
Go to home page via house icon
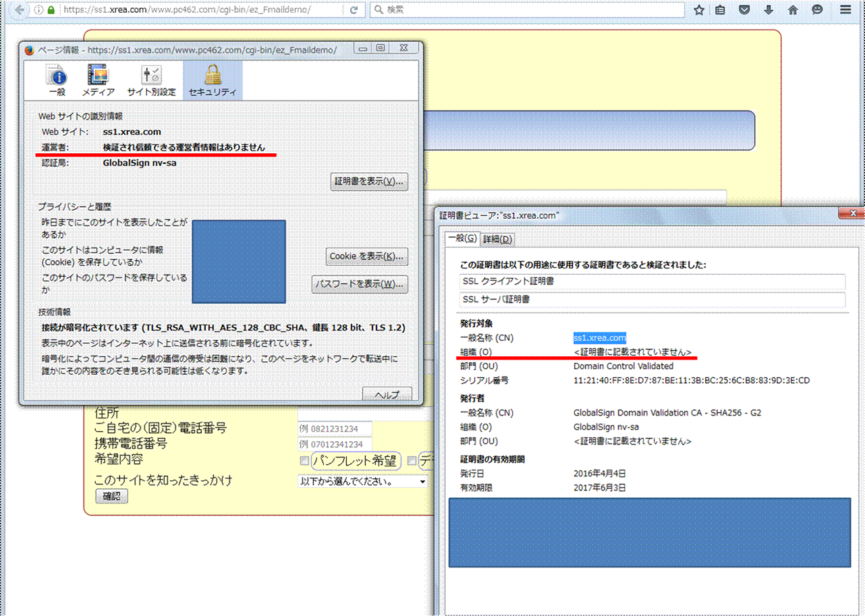coord(793,10)
